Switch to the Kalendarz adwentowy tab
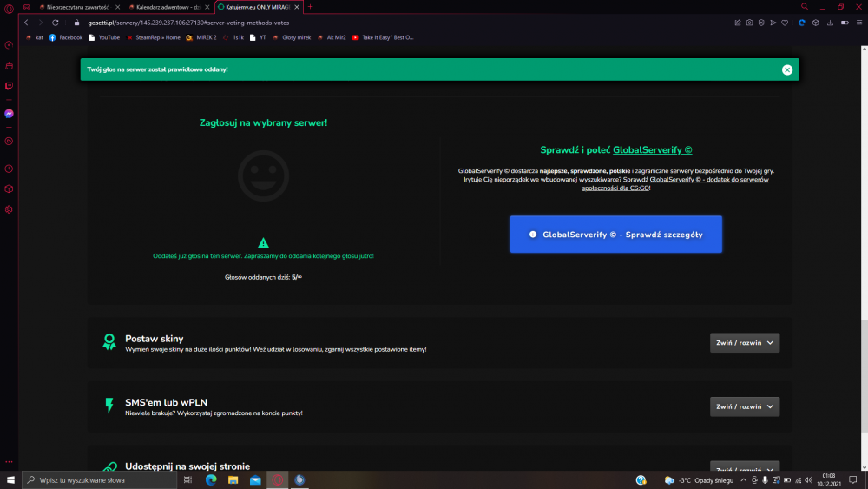 [x=168, y=7]
